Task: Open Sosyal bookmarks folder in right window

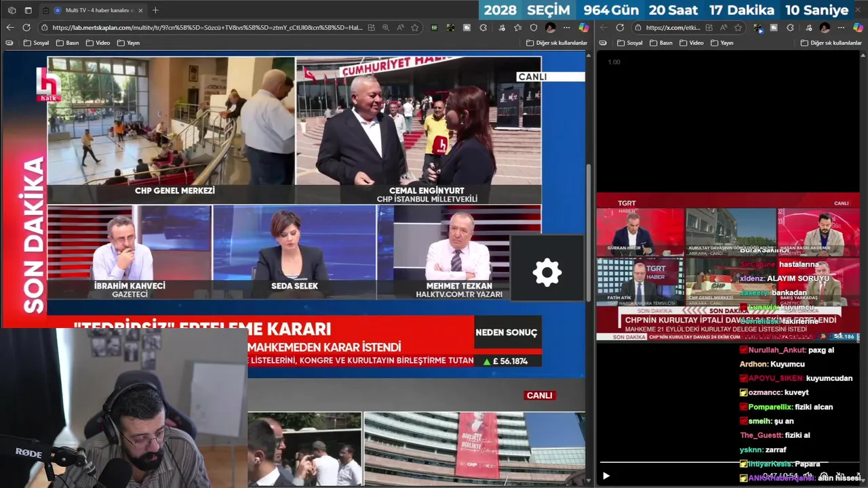Action: pos(629,43)
